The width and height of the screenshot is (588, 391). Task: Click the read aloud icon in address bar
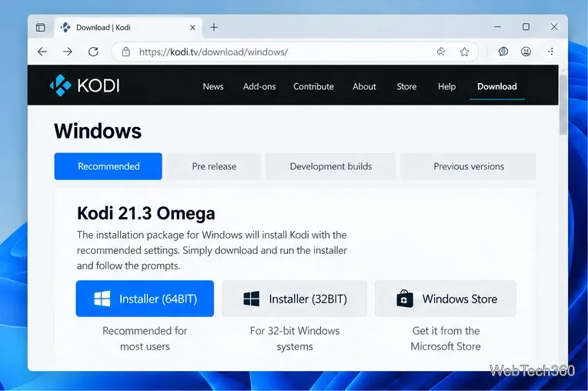tap(441, 52)
